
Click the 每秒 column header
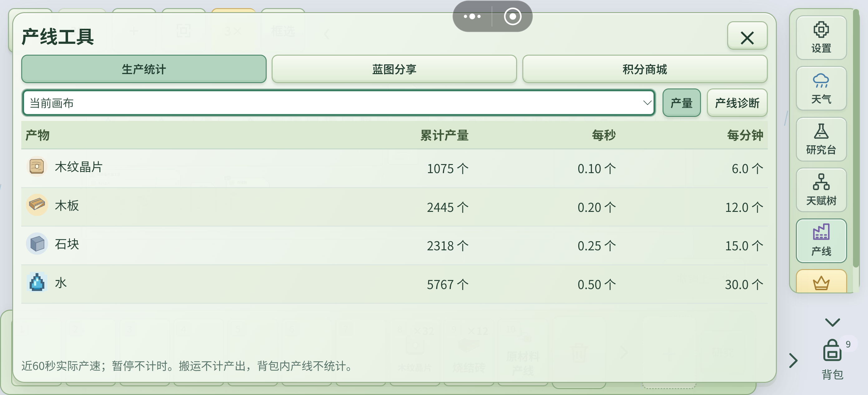(604, 135)
